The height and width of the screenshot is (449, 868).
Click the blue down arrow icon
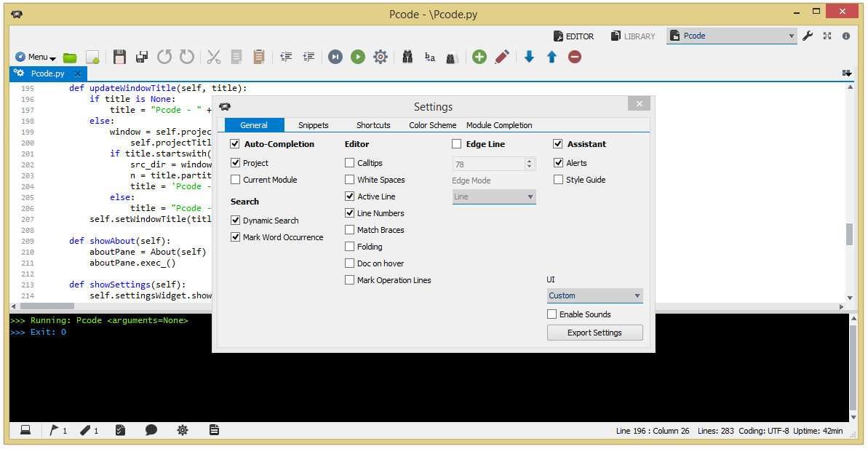(529, 57)
